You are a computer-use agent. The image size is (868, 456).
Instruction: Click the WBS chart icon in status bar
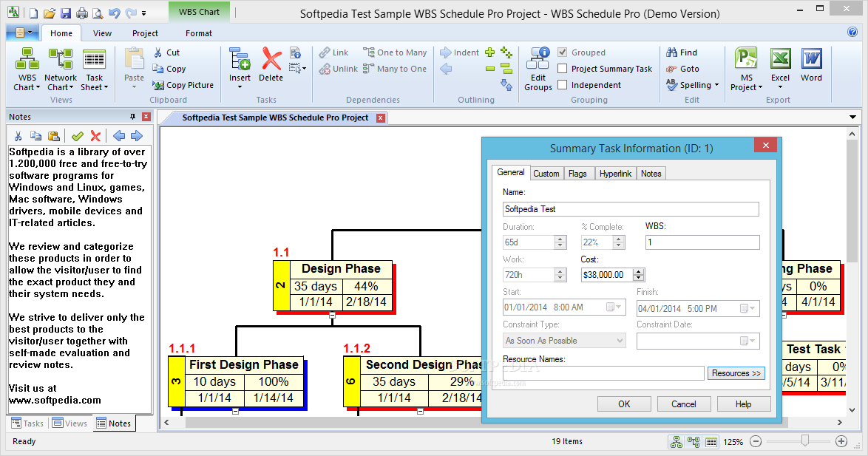coord(676,442)
